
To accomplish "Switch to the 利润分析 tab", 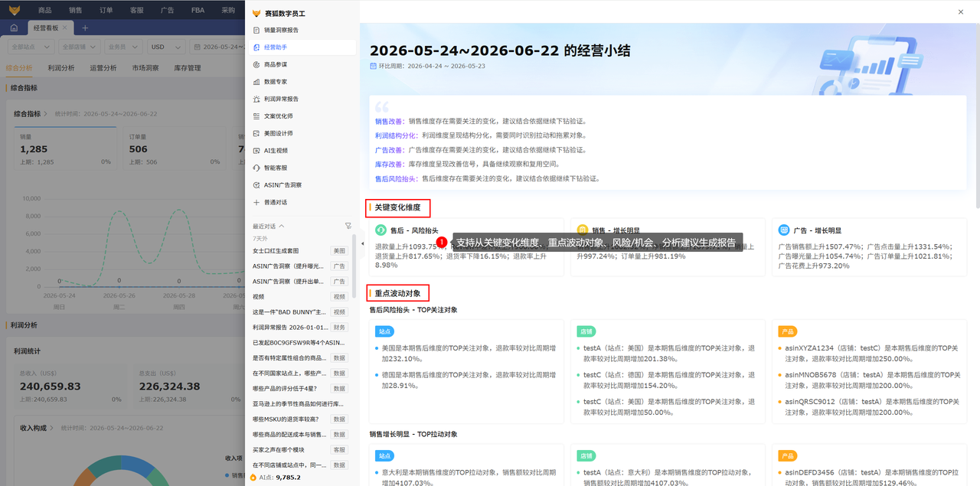I will [x=61, y=68].
